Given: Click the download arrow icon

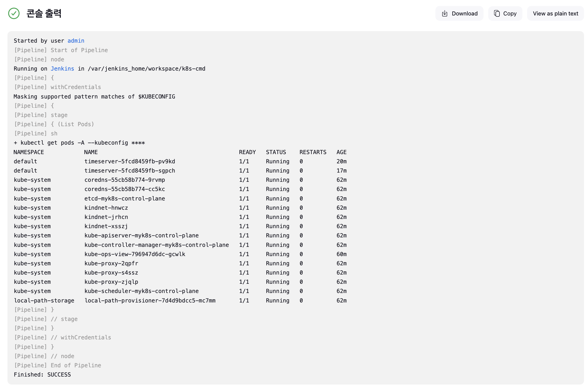Looking at the screenshot, I should [x=444, y=13].
